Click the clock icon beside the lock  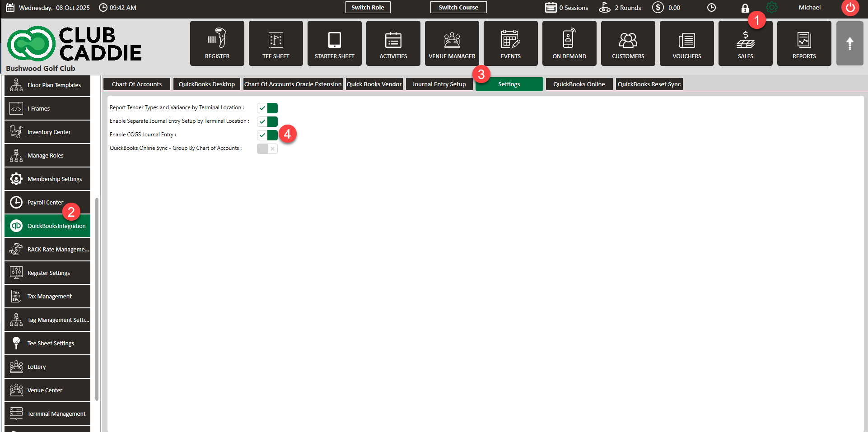click(711, 8)
